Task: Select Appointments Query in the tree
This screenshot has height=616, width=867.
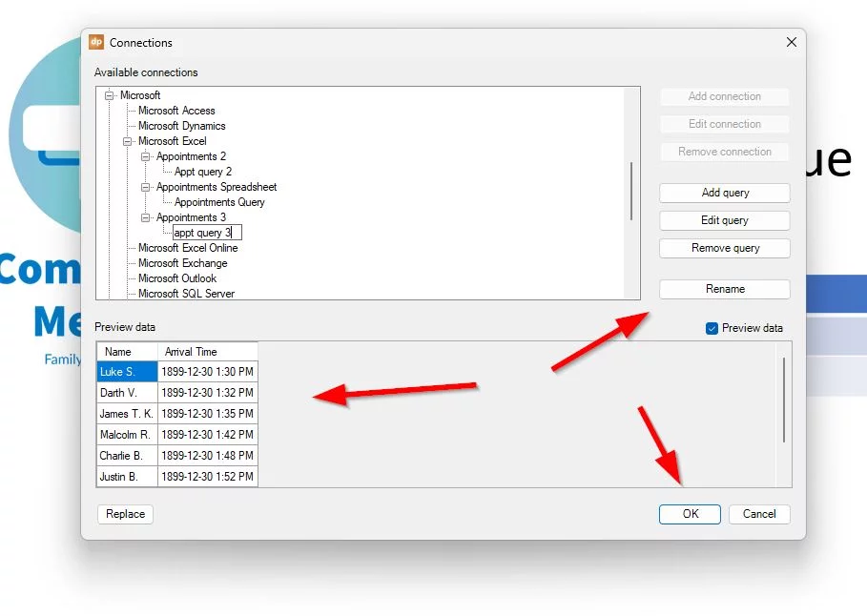Action: pyautogui.click(x=219, y=202)
